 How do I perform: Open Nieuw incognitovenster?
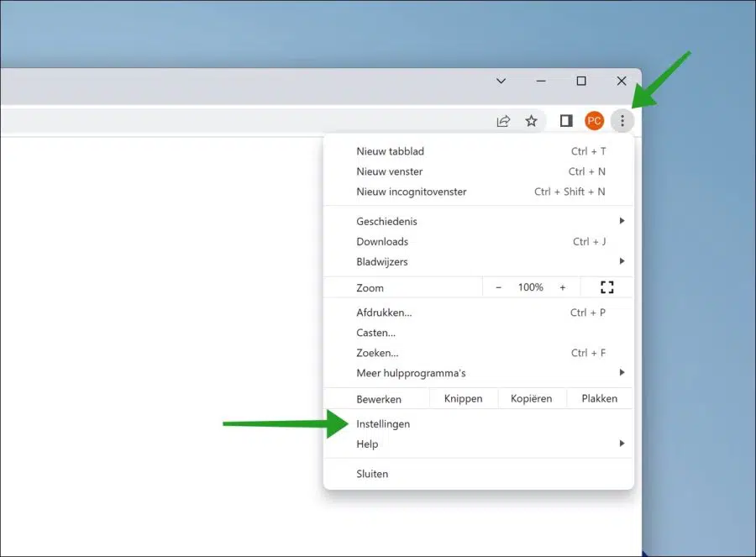coord(479,192)
